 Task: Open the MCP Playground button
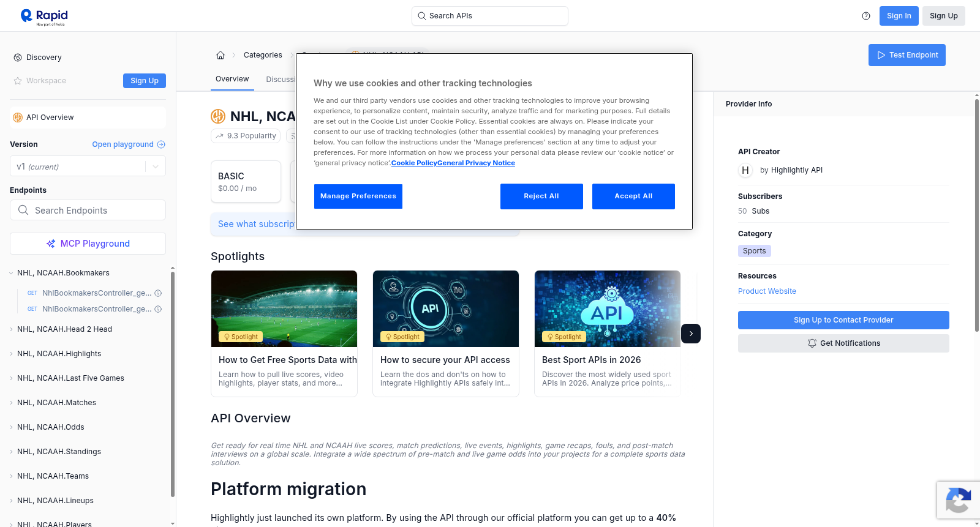pos(88,244)
